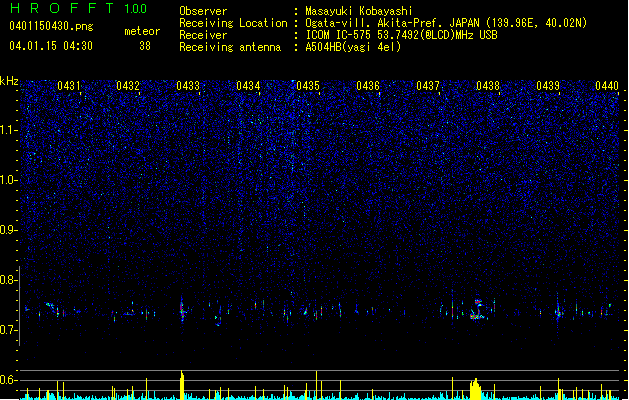Click the Ogata-vill. Akita-Pref. JAPAN location text

[x=446, y=23]
